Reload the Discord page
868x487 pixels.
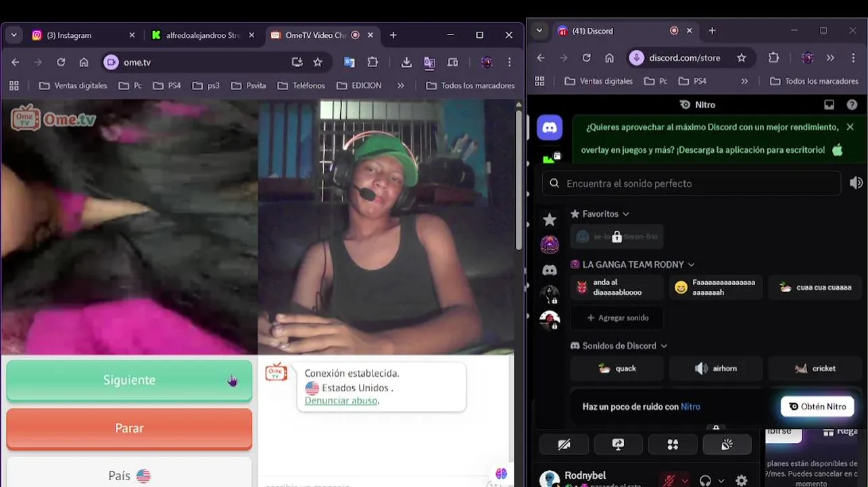point(586,58)
